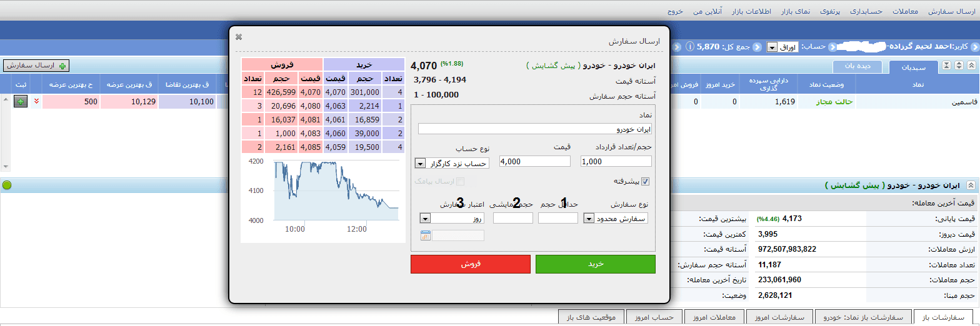Click sell price 4,080 in order book

[x=310, y=106]
